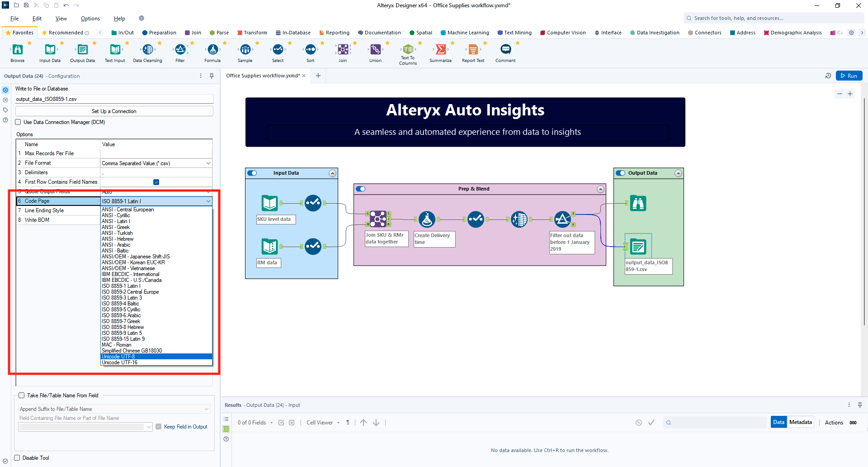Click the Filter node on canvas
This screenshot has height=467, width=868.
562,219
